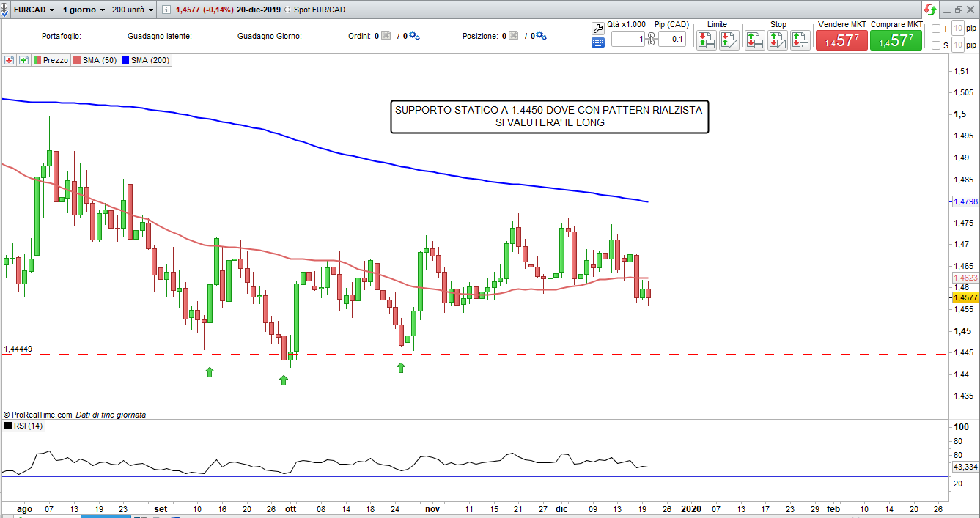Click the red-green refresh arrows icon
This screenshot has width=980, height=518.
pos(929,10)
